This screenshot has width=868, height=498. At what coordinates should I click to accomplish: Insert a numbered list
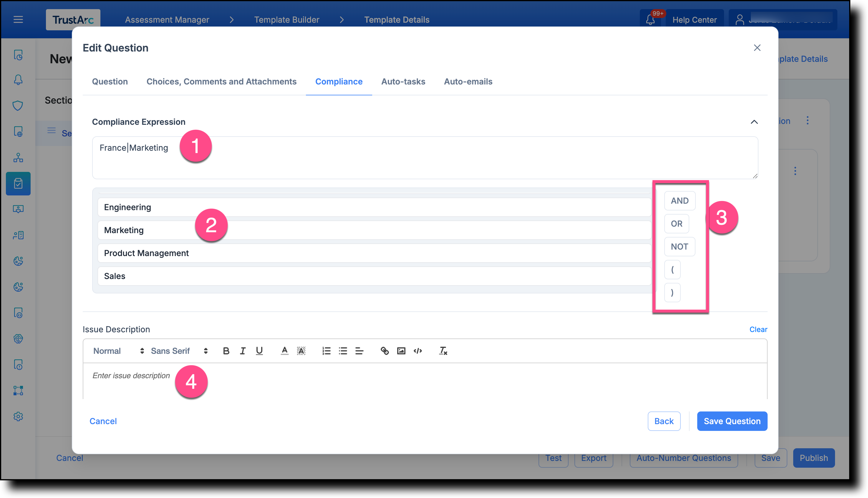click(327, 351)
